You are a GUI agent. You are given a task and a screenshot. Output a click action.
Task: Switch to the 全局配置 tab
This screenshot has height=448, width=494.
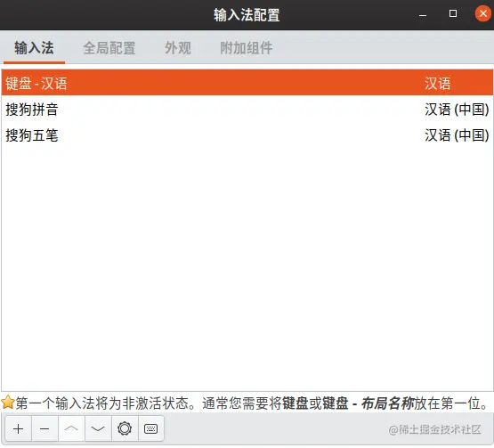(109, 48)
